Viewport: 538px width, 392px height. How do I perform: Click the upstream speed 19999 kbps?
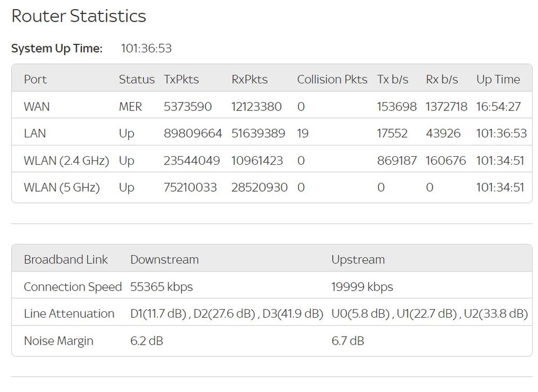coord(362,286)
